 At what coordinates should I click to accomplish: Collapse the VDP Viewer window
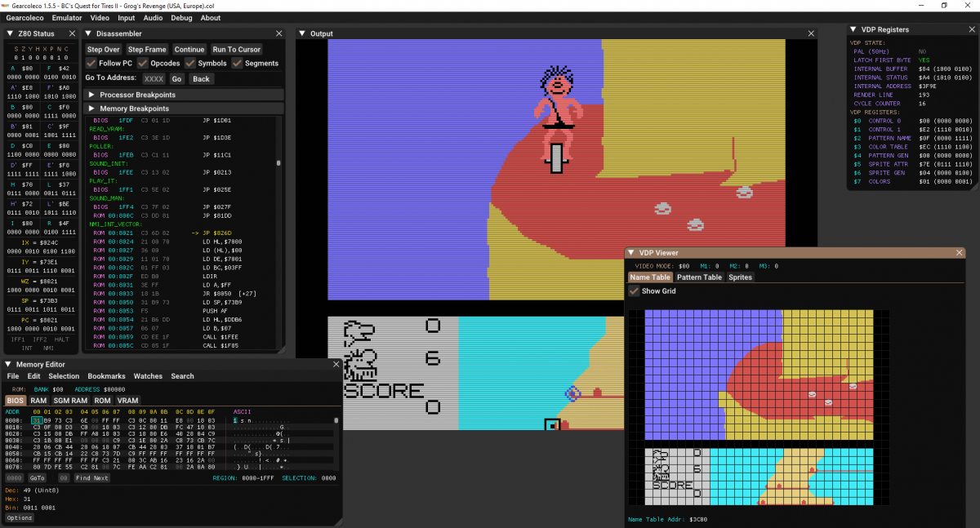(632, 253)
